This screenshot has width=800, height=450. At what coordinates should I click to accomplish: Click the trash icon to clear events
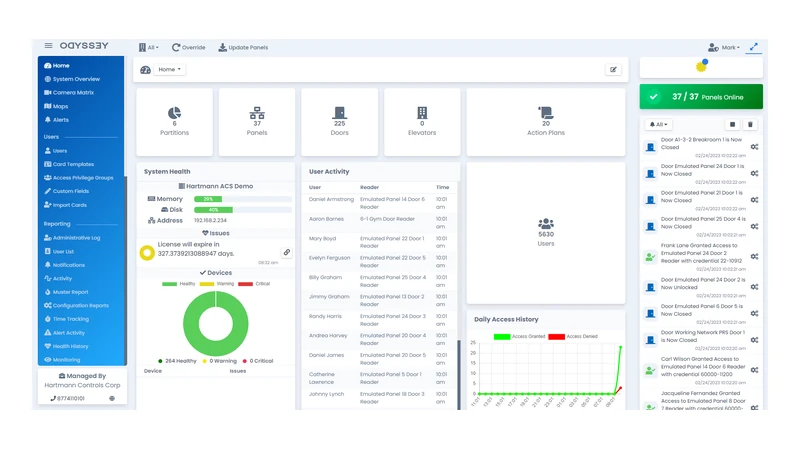[x=750, y=124]
